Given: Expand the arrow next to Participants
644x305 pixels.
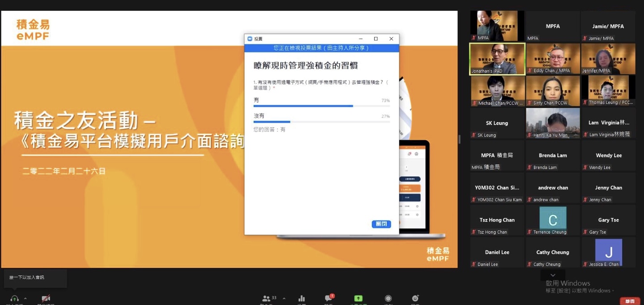Looking at the screenshot, I should point(284,298).
